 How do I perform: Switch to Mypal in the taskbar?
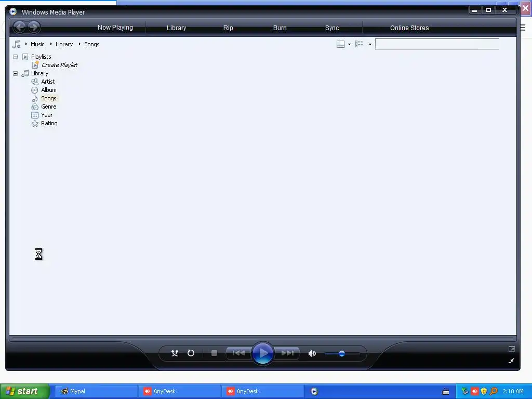96,391
